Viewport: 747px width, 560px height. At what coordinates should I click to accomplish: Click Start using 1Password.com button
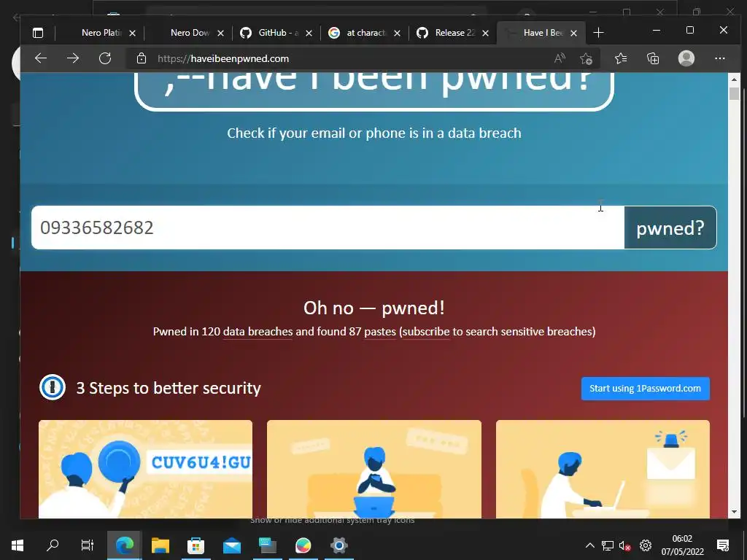click(x=645, y=389)
